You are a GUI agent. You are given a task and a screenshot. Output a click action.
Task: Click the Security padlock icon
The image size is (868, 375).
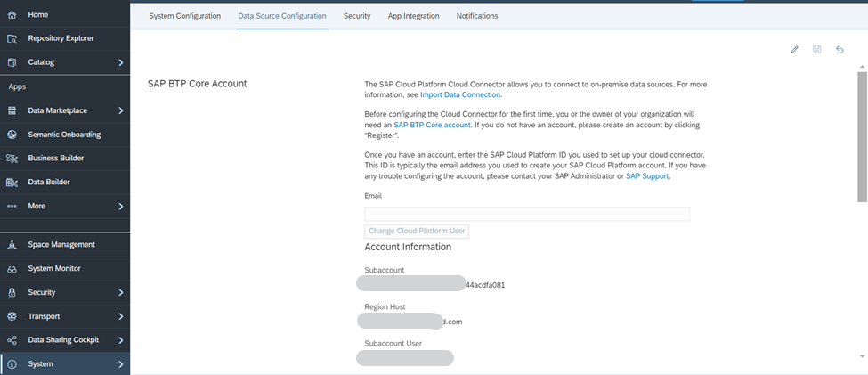click(12, 292)
